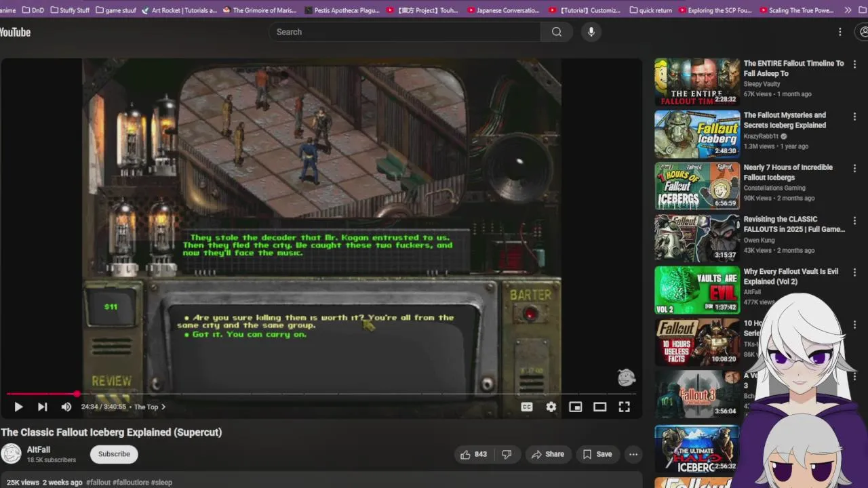Viewport: 868px width, 488px height.
Task: Start voice search with microphone icon
Action: [591, 32]
